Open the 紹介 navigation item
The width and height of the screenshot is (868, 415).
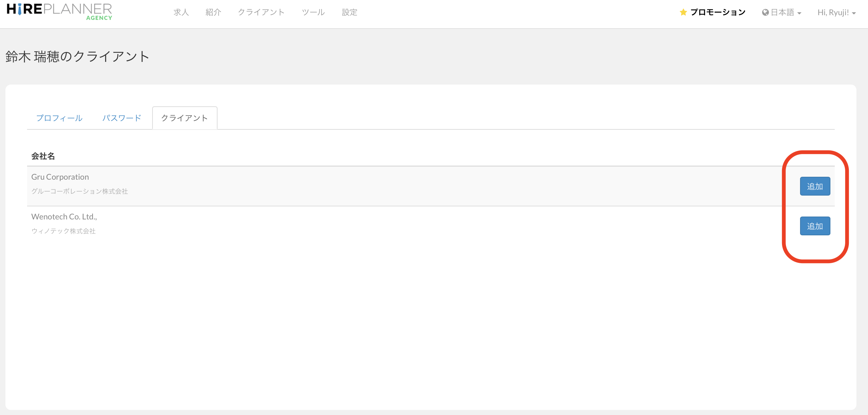click(x=213, y=12)
